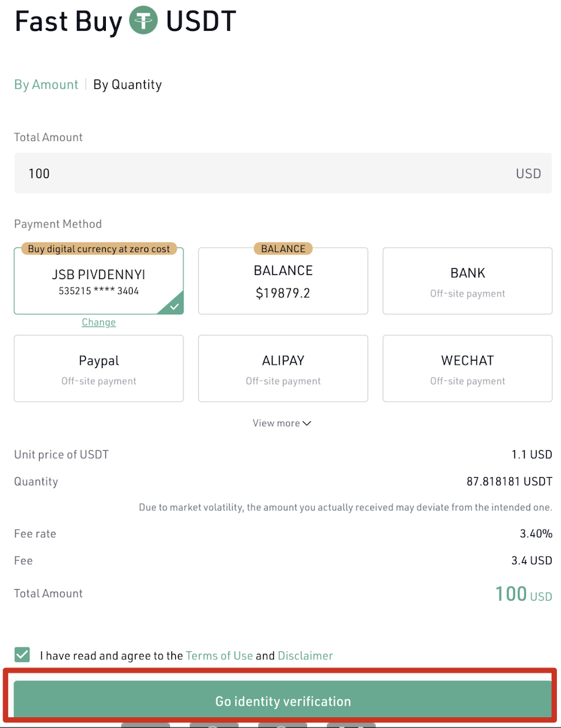The image size is (561, 728).
Task: Click the Change link under the card
Action: point(98,322)
